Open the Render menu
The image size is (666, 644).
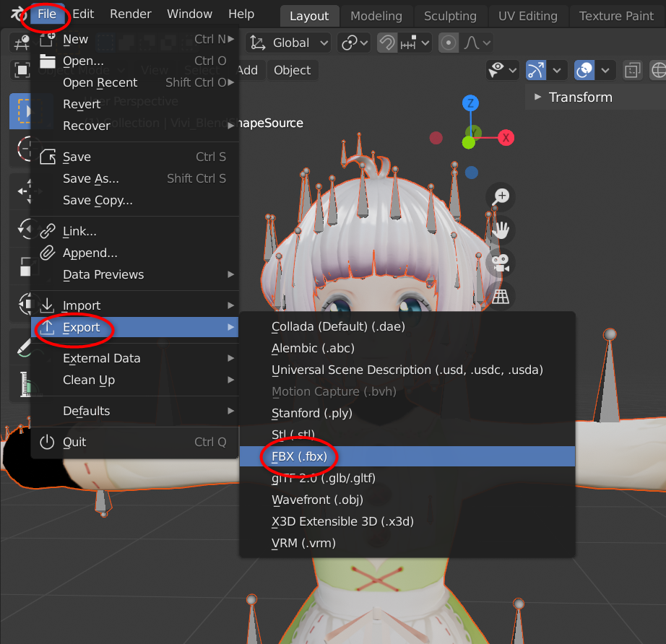coord(131,14)
